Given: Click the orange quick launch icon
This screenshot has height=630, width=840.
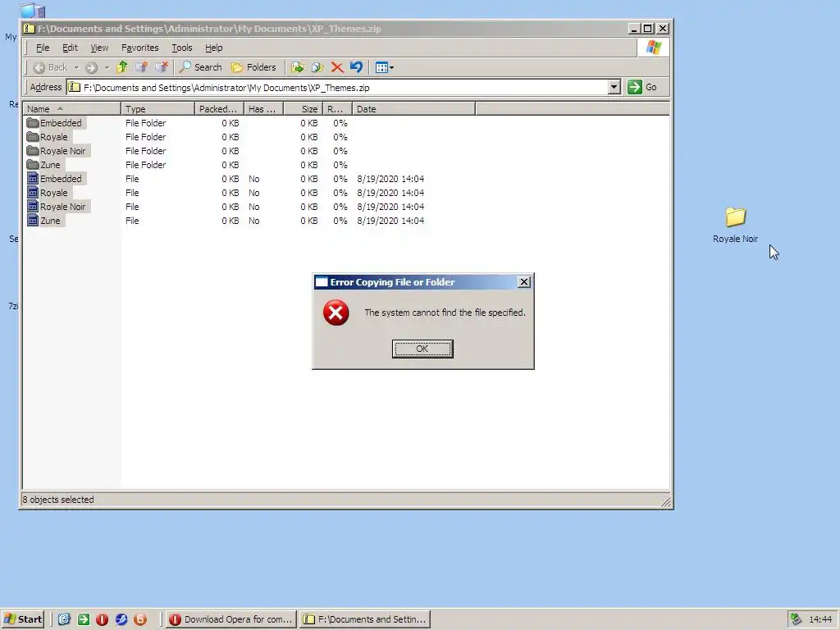Looking at the screenshot, I should point(139,619).
